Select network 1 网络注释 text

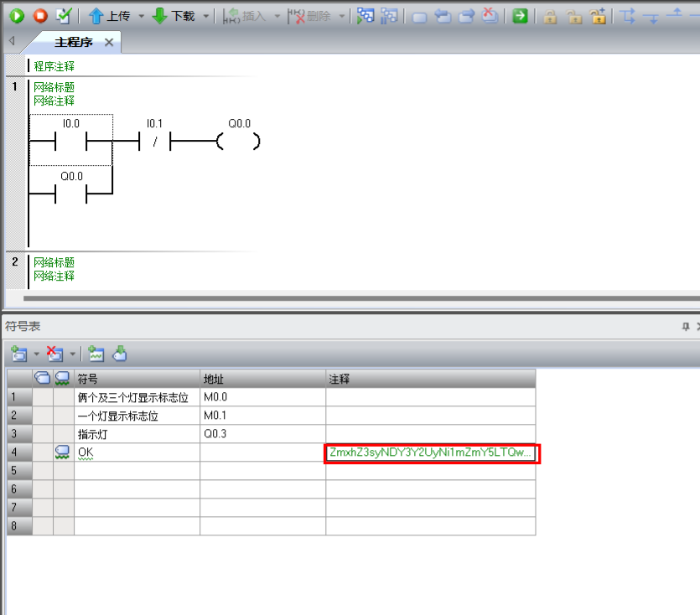[x=54, y=101]
